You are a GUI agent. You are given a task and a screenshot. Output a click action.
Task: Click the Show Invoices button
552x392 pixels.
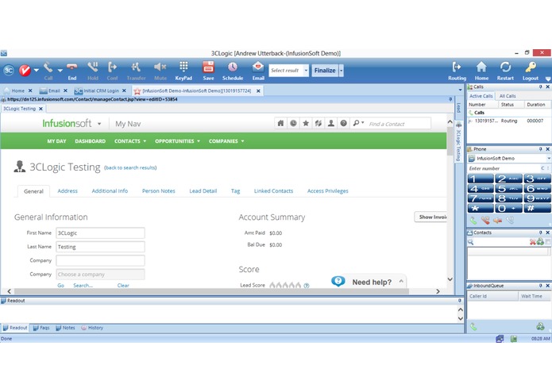pos(431,217)
